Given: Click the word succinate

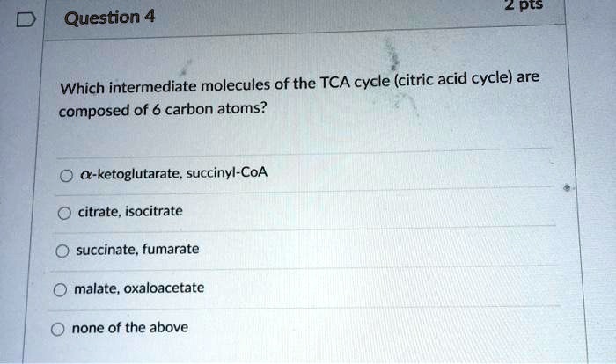Looking at the screenshot, I should click(107, 250).
